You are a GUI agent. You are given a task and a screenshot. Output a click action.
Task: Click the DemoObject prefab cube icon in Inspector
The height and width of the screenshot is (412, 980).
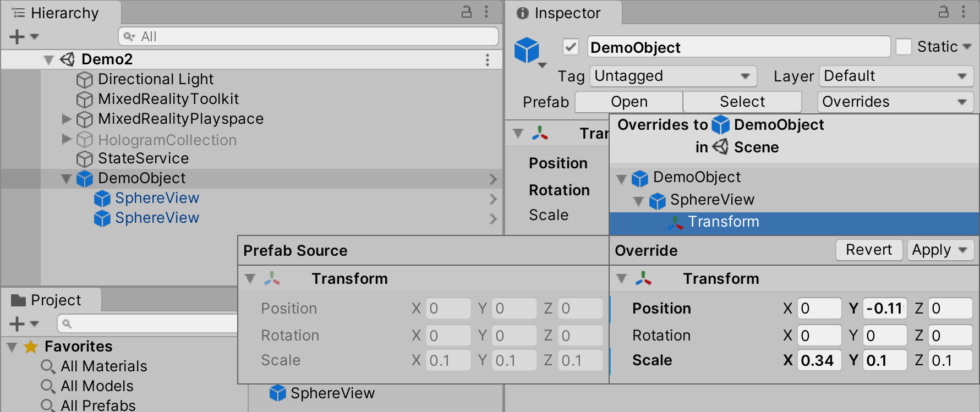[x=527, y=50]
